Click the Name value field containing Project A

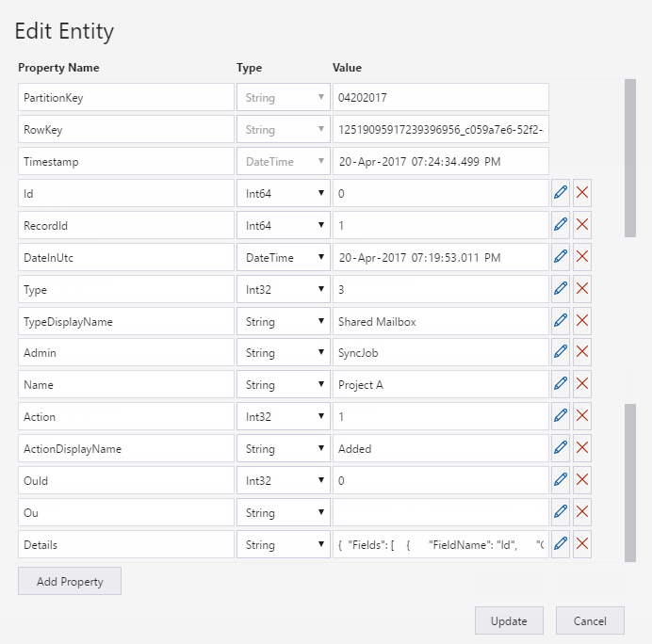click(x=440, y=385)
